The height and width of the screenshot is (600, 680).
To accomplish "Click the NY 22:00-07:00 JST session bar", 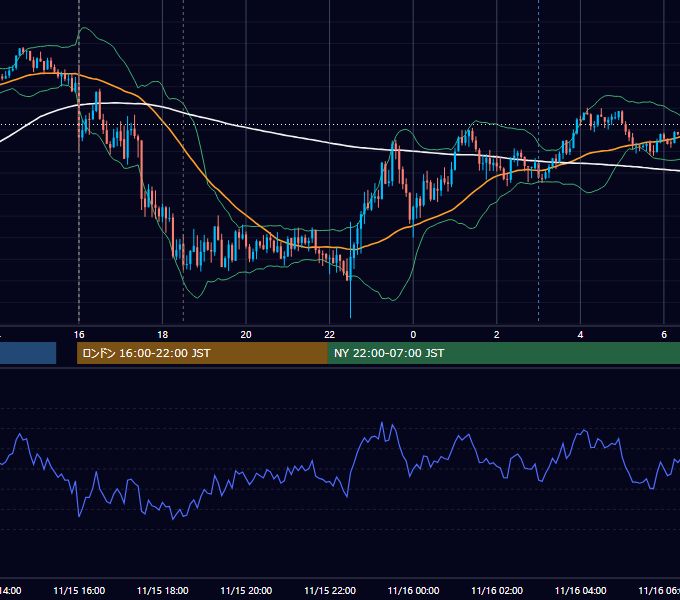I will (x=503, y=353).
